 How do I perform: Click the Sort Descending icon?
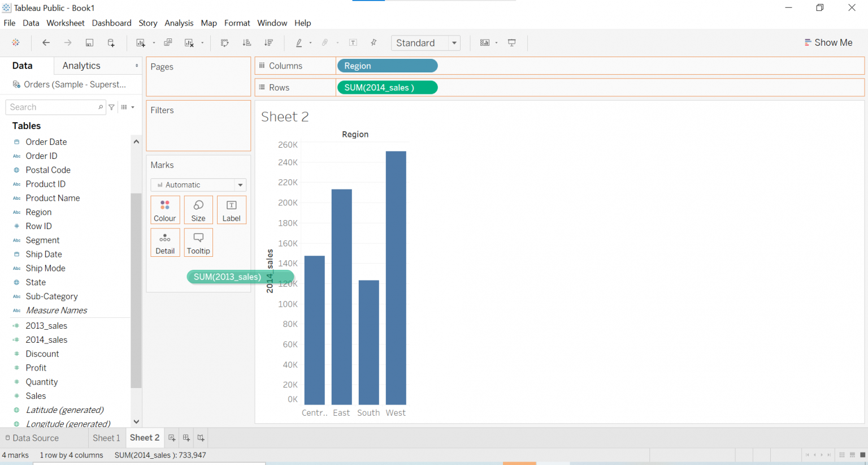coord(269,42)
